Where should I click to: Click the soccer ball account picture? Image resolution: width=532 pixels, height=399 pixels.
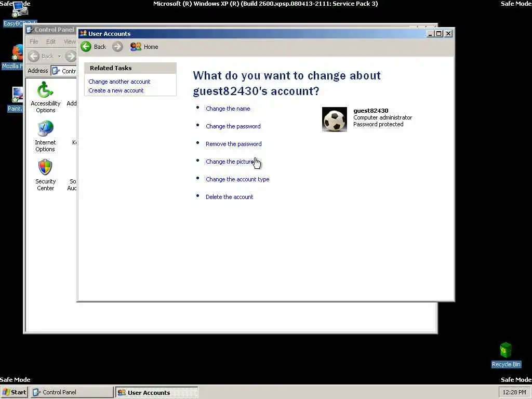click(x=334, y=119)
